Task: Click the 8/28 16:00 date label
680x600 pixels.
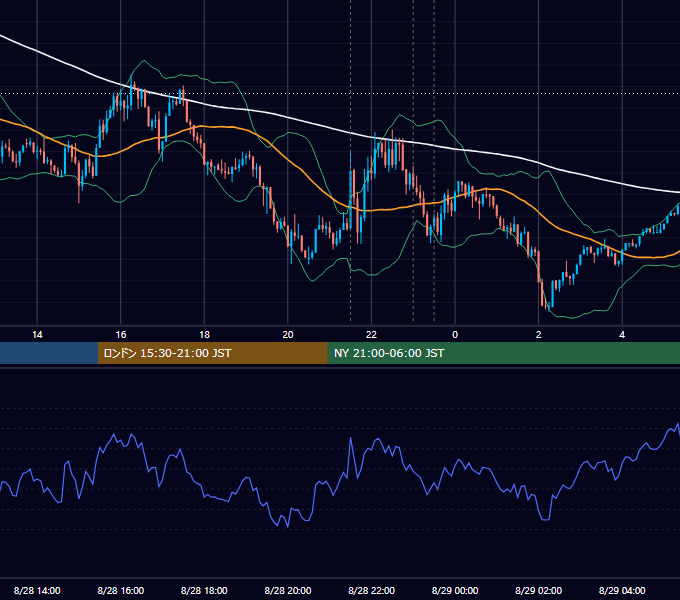Action: tap(121, 590)
